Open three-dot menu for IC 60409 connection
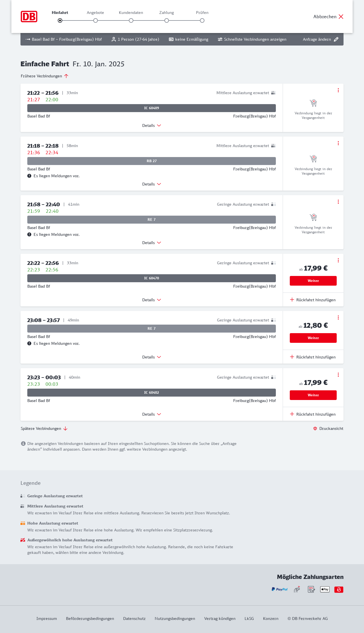 pos(338,90)
